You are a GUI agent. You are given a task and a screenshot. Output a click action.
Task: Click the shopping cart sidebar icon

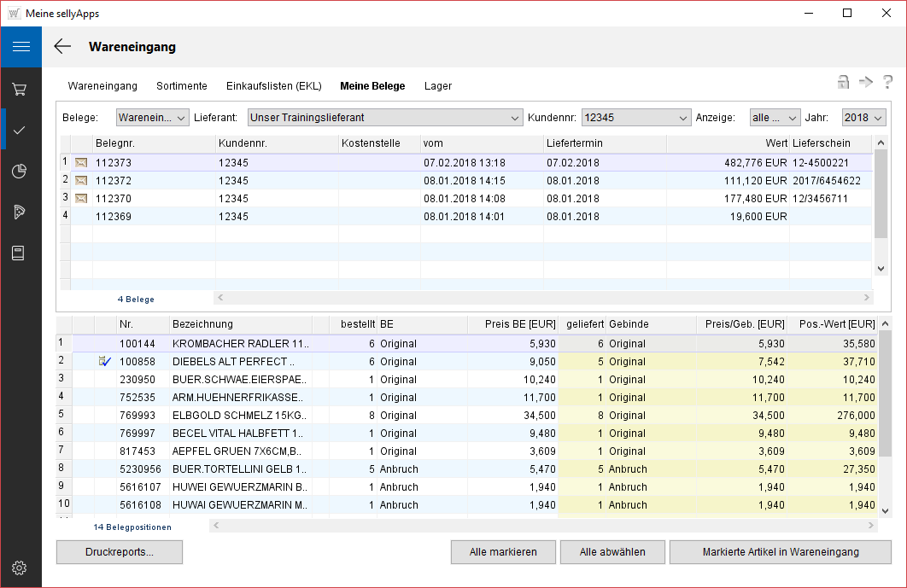coord(20,90)
